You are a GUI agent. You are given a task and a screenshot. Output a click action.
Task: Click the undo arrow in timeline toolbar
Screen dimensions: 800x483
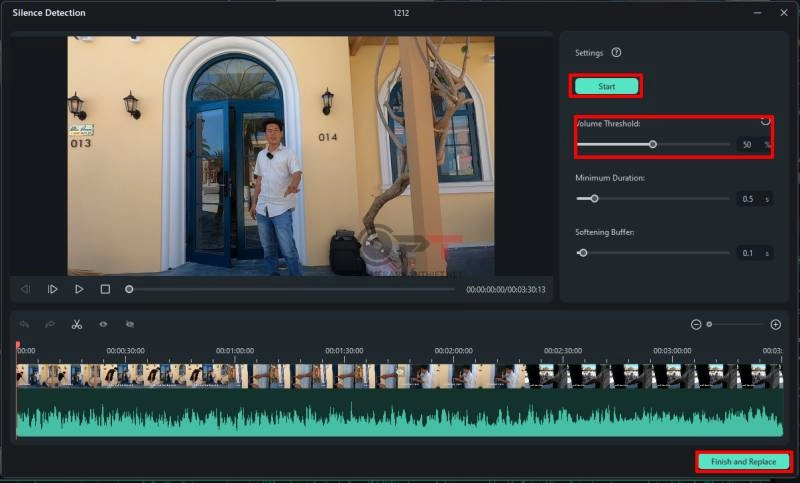coord(24,324)
